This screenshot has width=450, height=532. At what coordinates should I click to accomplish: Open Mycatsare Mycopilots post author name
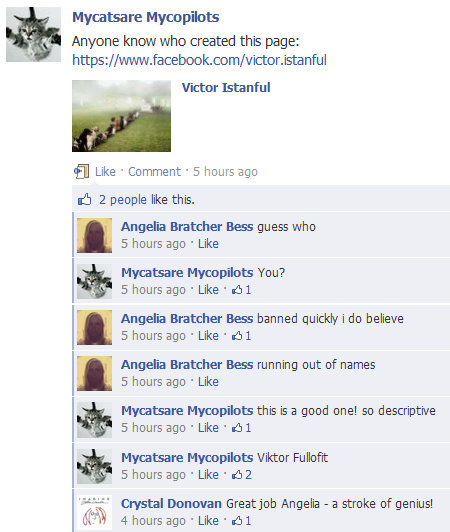(x=146, y=17)
